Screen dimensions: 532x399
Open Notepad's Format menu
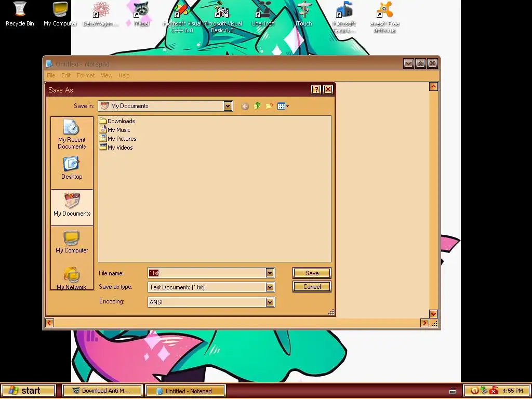[x=86, y=75]
